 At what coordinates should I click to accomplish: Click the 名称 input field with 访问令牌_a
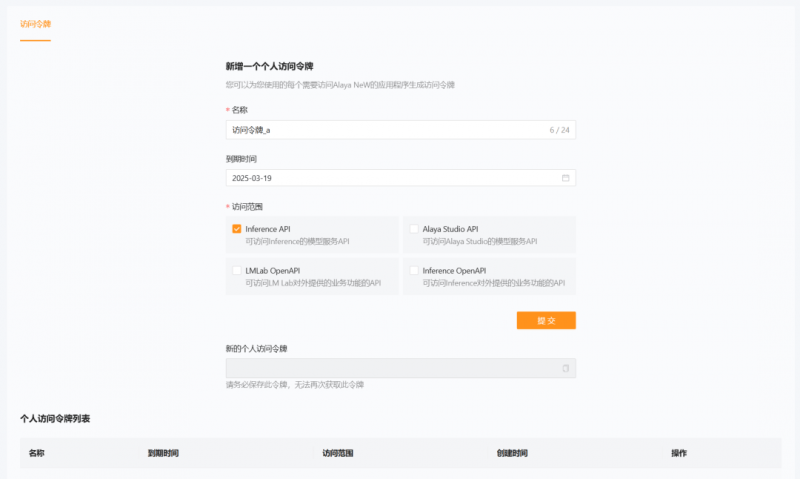(x=401, y=130)
